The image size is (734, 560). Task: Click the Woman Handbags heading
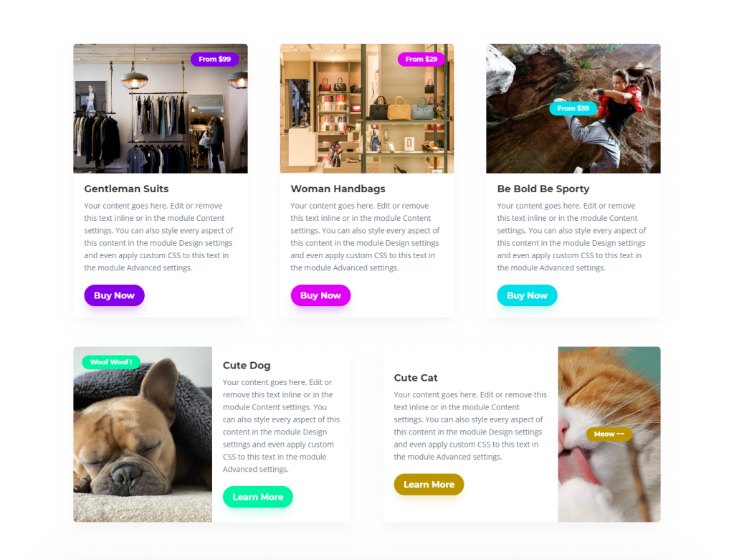[338, 189]
